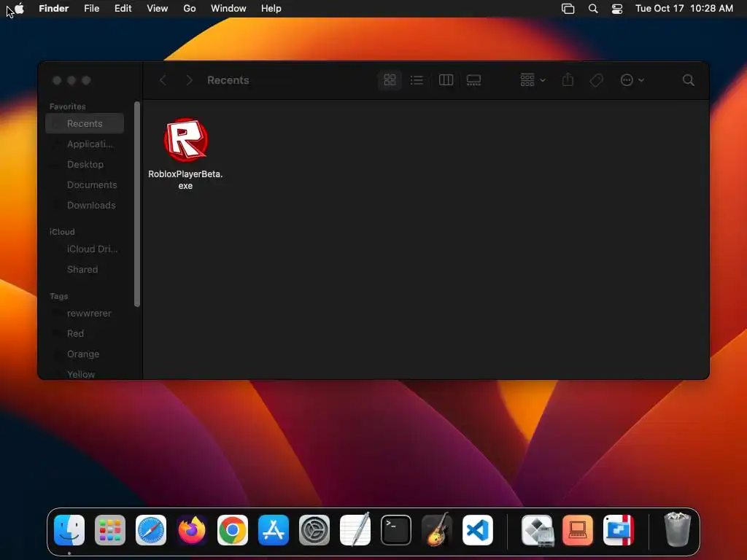Go back with the left chevron
The height and width of the screenshot is (560, 747).
pyautogui.click(x=163, y=80)
